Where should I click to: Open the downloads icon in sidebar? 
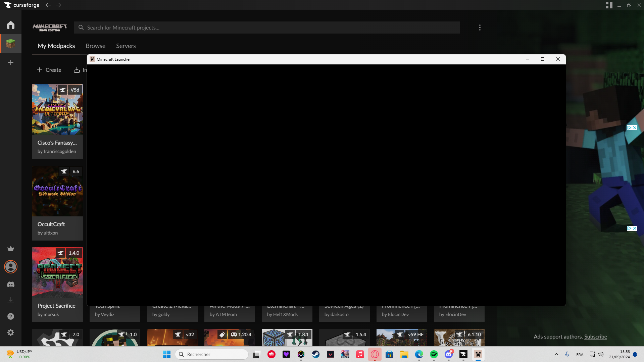(x=11, y=300)
